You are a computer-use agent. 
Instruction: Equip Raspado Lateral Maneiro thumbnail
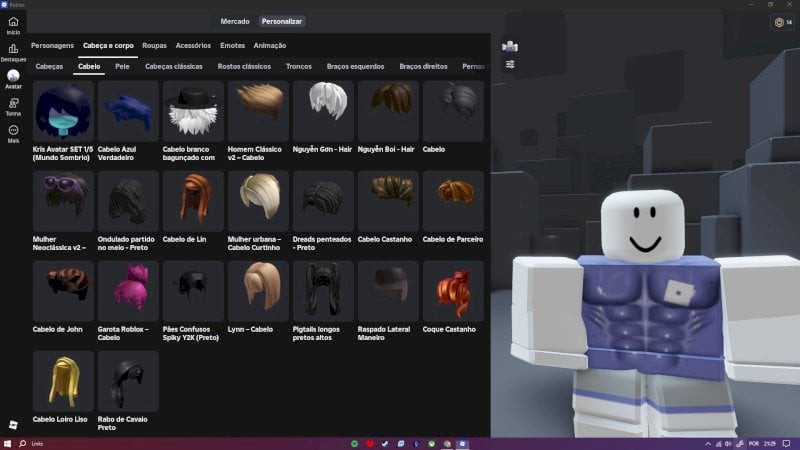click(x=388, y=291)
